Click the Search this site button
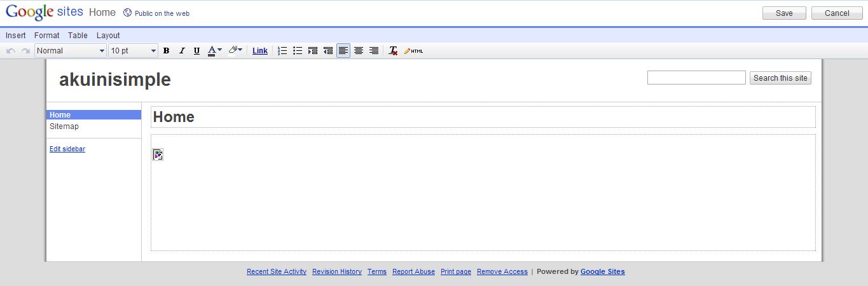 (780, 78)
